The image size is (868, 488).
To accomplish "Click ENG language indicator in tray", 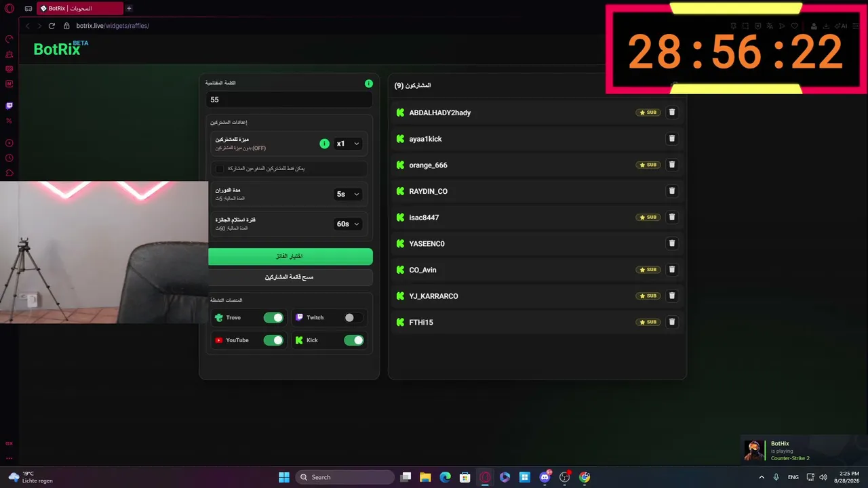I will pyautogui.click(x=793, y=477).
